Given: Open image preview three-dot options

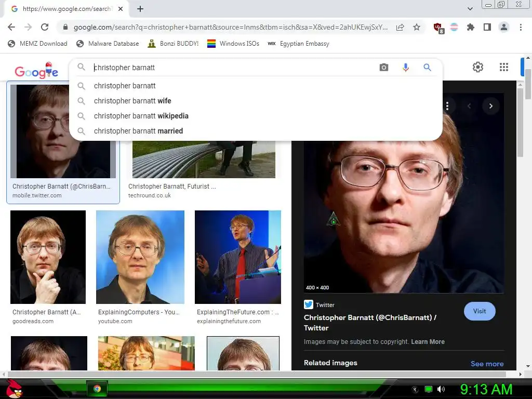Looking at the screenshot, I should click(447, 106).
